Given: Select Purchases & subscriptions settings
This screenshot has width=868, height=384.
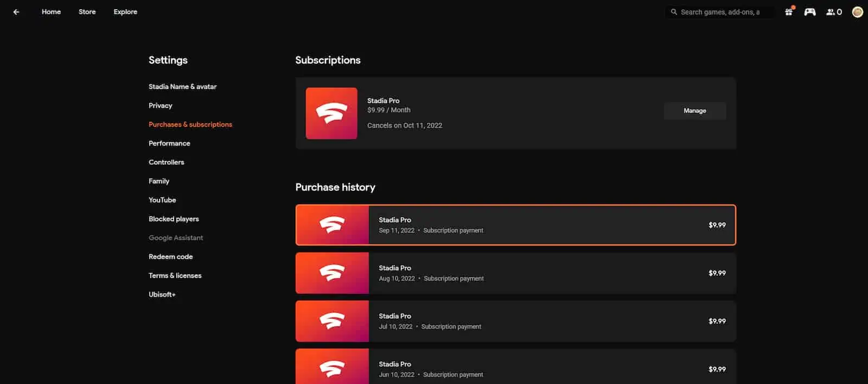Looking at the screenshot, I should tap(190, 124).
